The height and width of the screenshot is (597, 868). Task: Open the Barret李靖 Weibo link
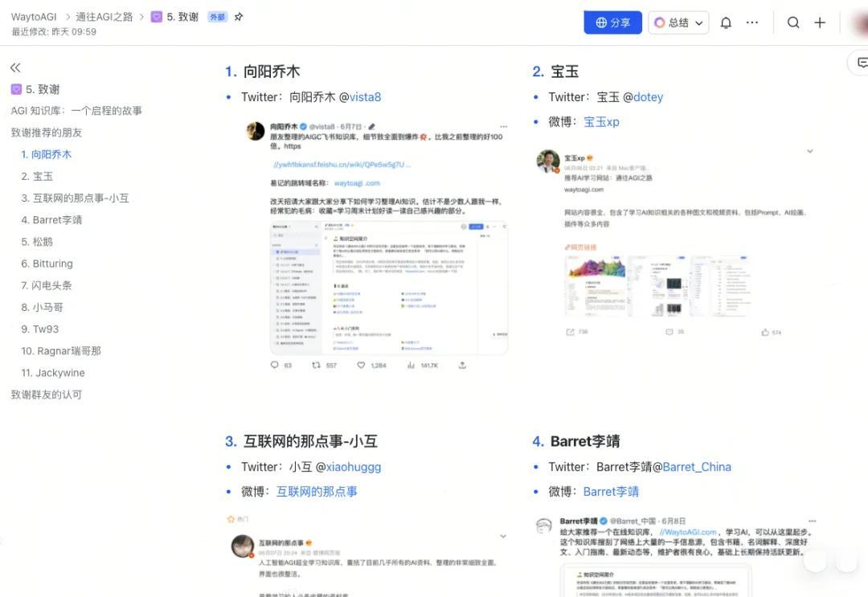611,491
